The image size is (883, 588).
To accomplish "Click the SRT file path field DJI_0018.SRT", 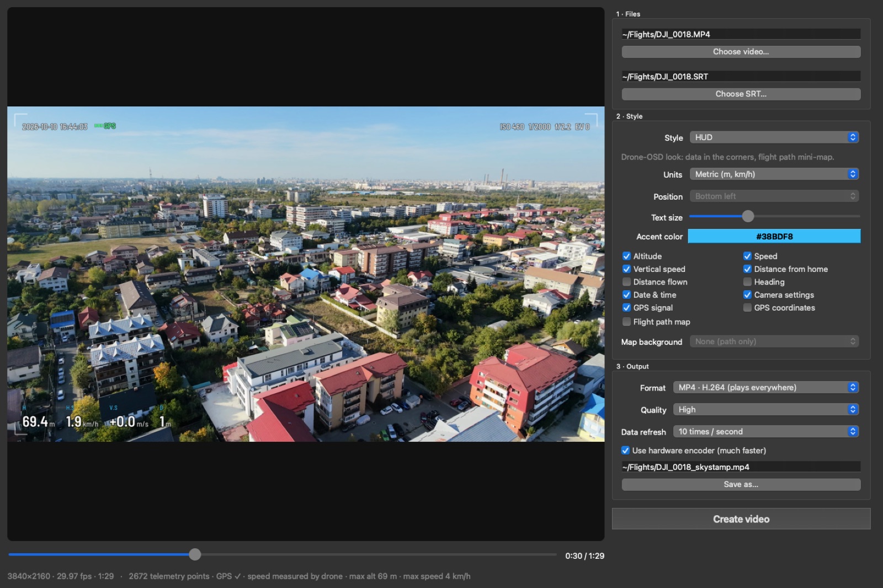I will pos(741,77).
